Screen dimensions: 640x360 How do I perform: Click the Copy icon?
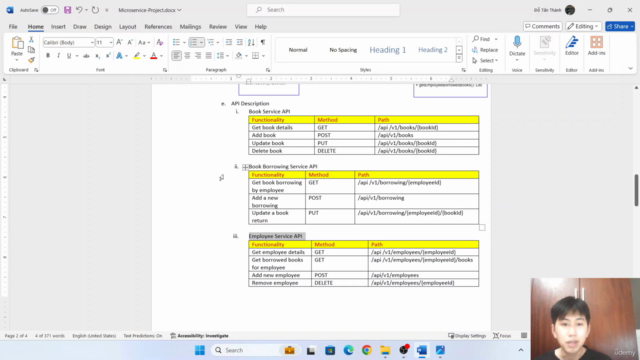point(31,50)
